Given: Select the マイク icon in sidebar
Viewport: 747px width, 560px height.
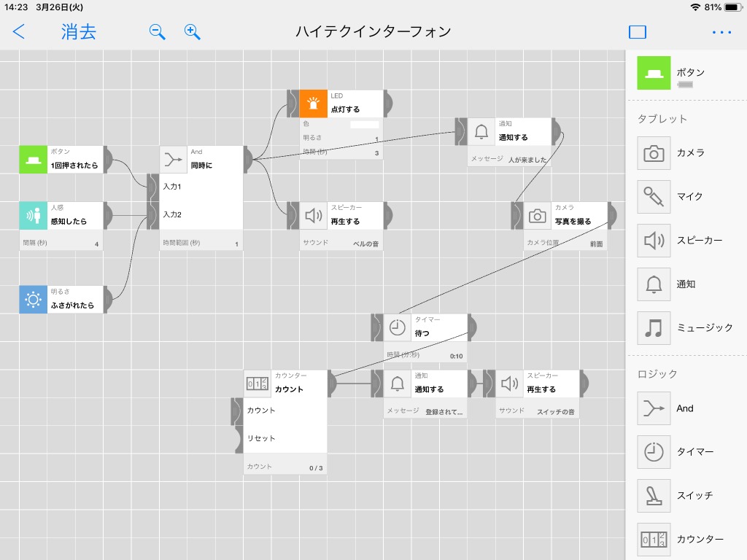Looking at the screenshot, I should (x=654, y=197).
